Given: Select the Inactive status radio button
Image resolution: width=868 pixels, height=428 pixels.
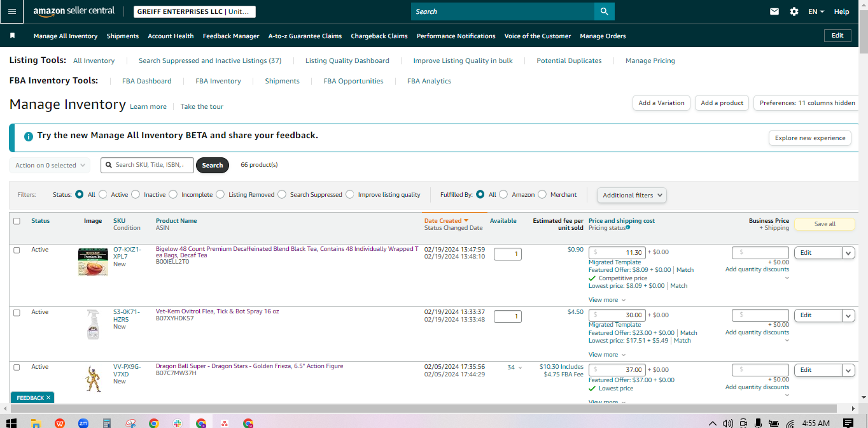Looking at the screenshot, I should (x=135, y=194).
